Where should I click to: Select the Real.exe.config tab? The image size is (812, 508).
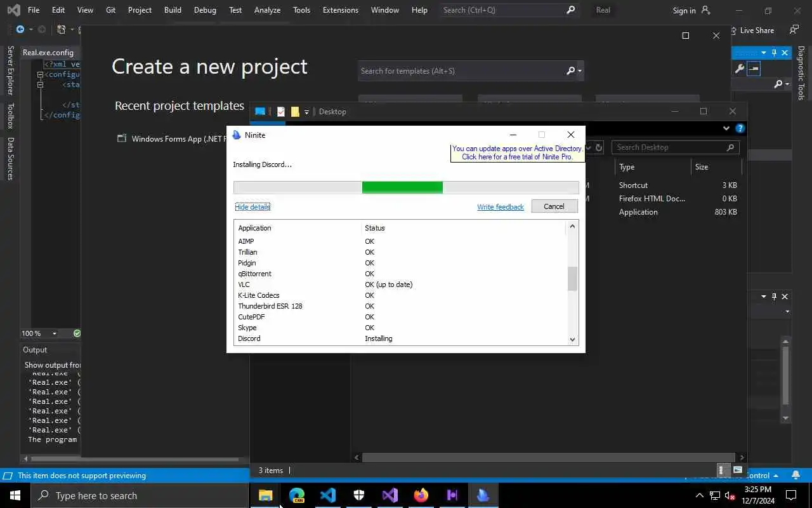[x=48, y=53]
